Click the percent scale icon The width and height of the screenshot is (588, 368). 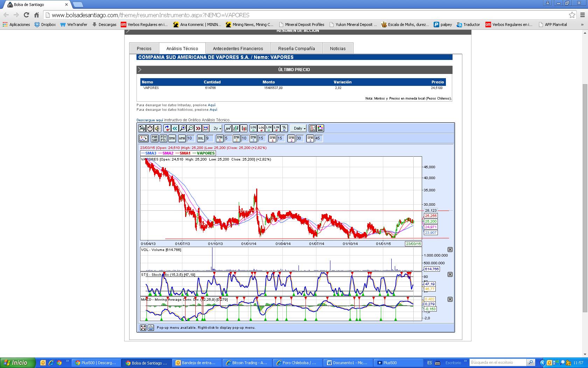pos(284,128)
